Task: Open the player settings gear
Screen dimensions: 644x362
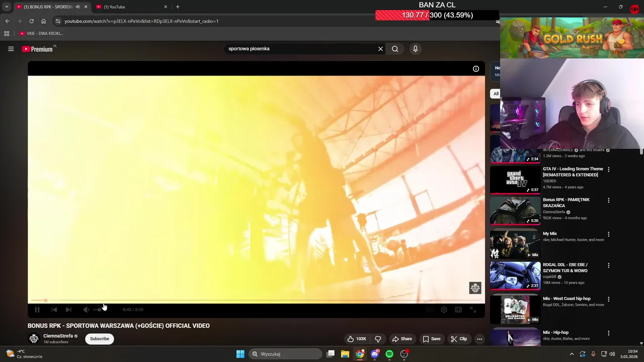Action: [444, 310]
